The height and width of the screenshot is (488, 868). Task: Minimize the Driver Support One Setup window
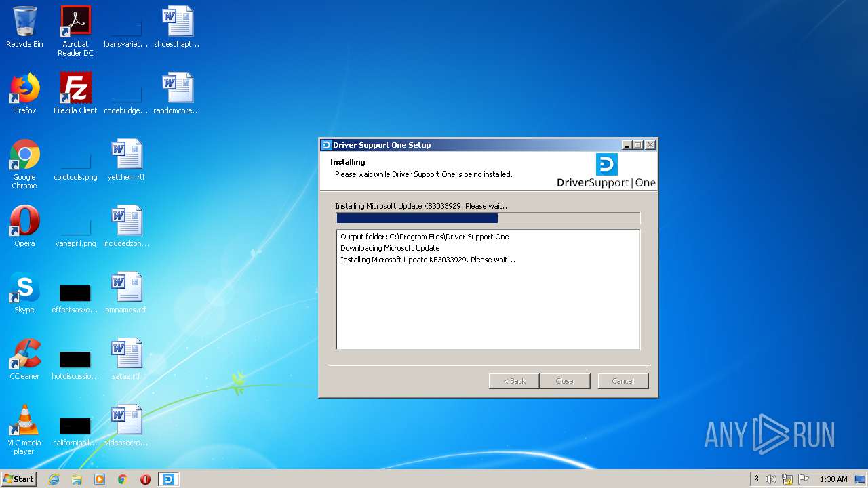[x=627, y=145]
